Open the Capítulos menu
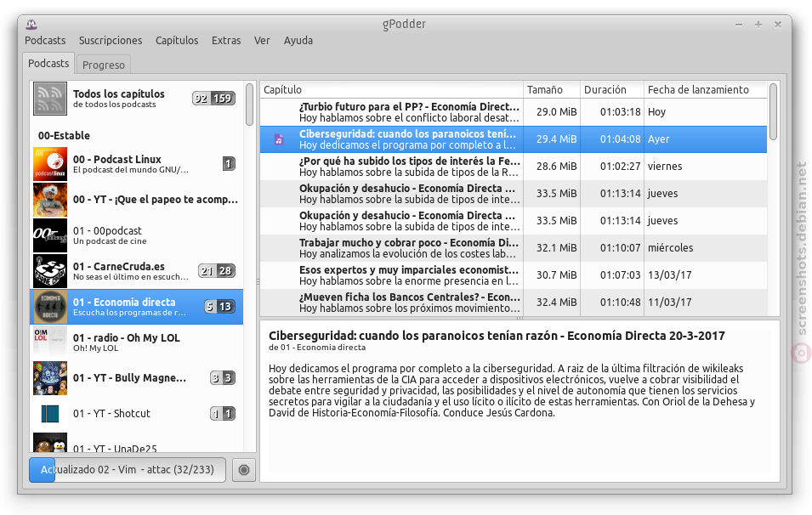Viewport: 812px width, 515px height. tap(177, 41)
